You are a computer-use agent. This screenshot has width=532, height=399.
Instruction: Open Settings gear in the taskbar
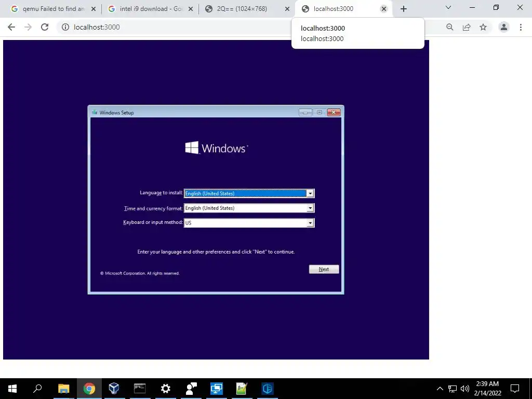pos(166,389)
